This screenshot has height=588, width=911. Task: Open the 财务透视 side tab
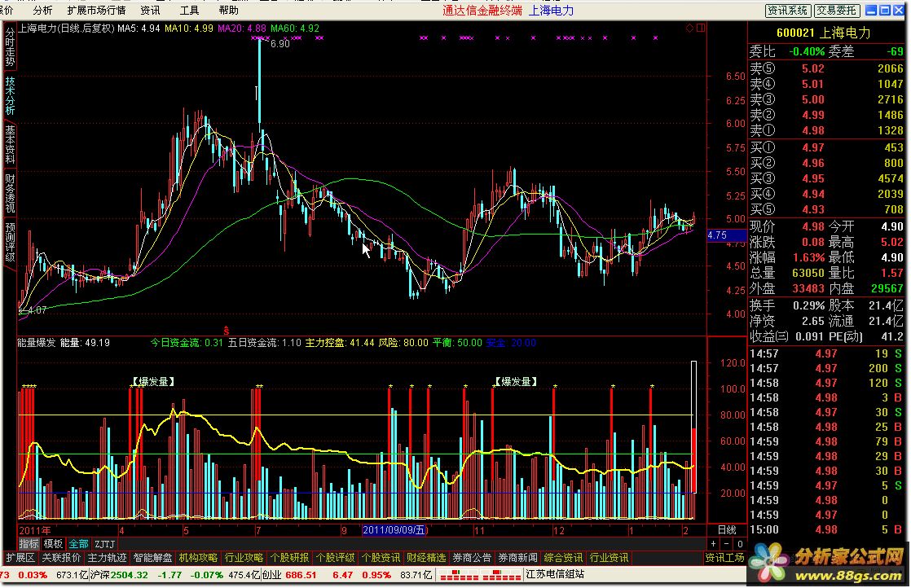click(x=10, y=194)
